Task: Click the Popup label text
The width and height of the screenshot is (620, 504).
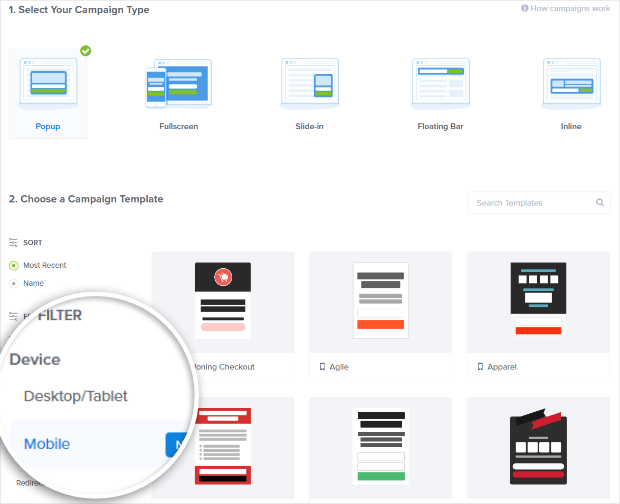Action: point(48,126)
